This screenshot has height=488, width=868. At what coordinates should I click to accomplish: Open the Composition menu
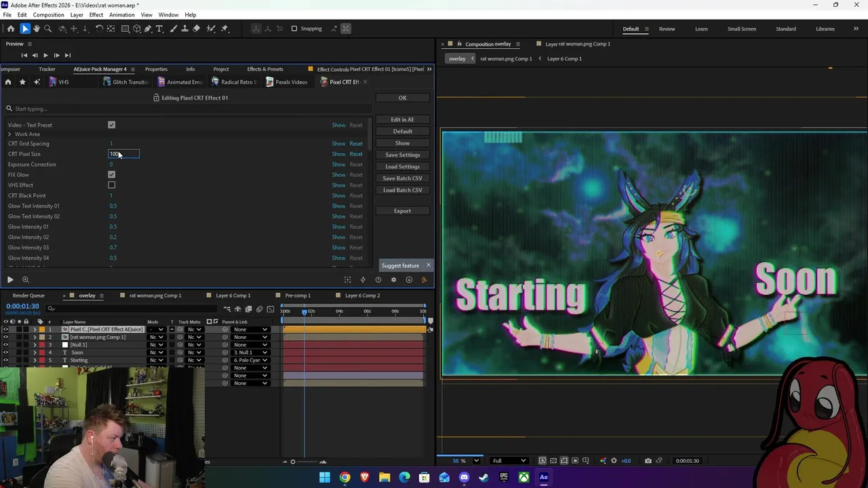click(x=48, y=15)
